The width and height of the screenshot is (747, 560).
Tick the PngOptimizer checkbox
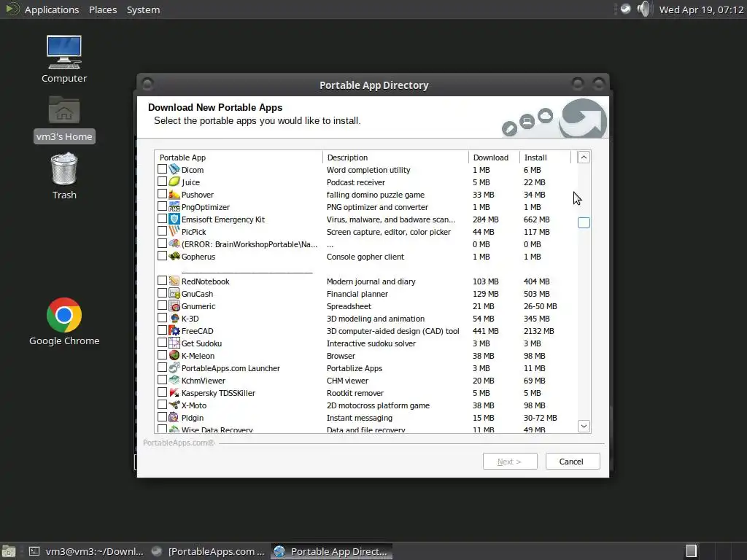(162, 206)
